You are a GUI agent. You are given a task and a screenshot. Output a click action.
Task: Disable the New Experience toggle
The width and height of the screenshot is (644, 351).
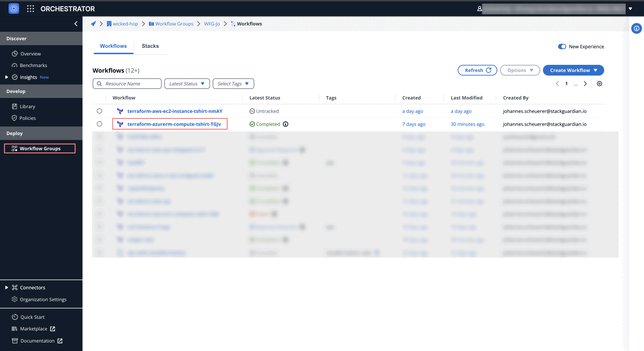(x=562, y=47)
